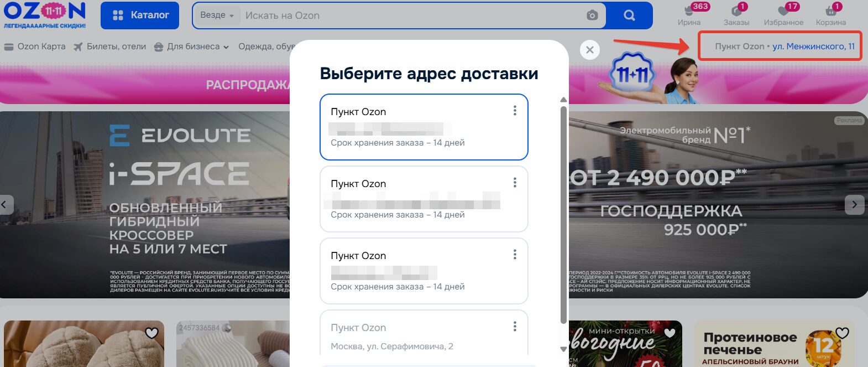
Task: Open the 11.11 sale Распродажа banner
Action: [x=145, y=84]
